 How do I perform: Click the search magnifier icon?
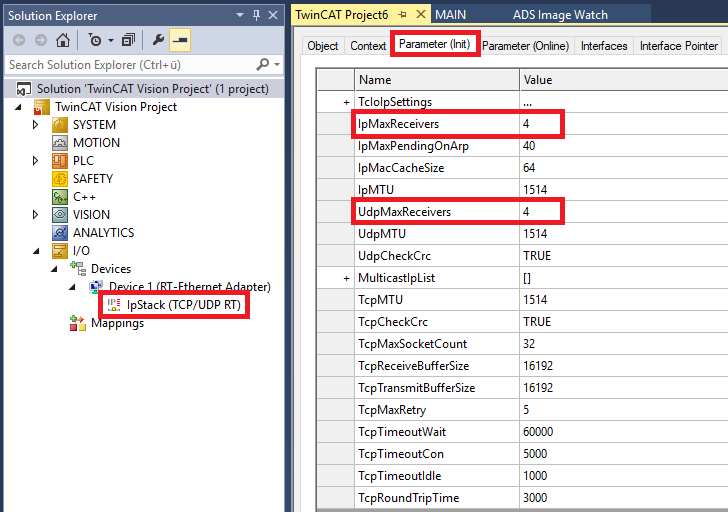pos(262,64)
